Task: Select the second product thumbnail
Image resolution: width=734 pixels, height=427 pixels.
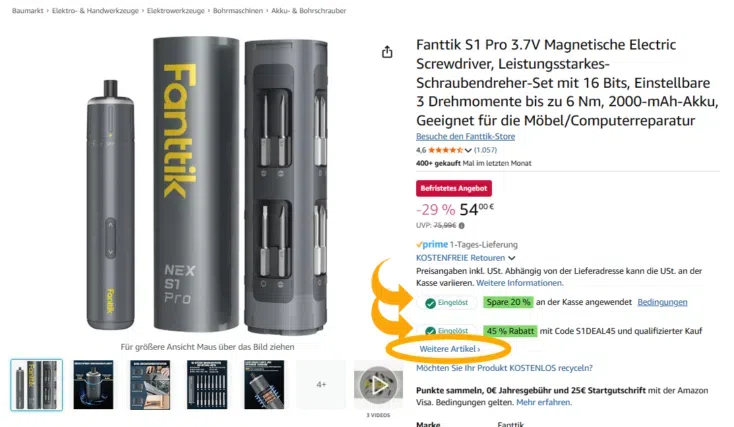Action: point(93,385)
